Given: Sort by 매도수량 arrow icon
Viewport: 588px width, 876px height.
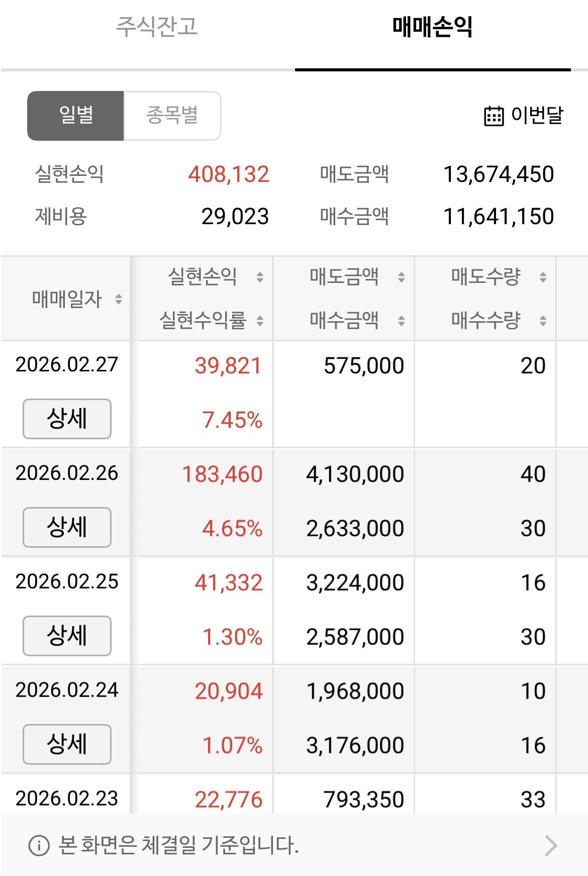Looking at the screenshot, I should 543,277.
